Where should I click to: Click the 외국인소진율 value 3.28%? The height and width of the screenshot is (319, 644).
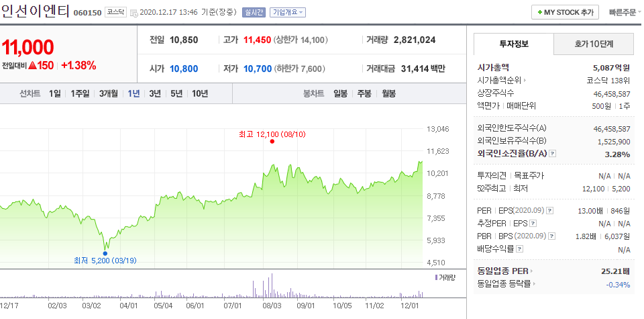(619, 154)
